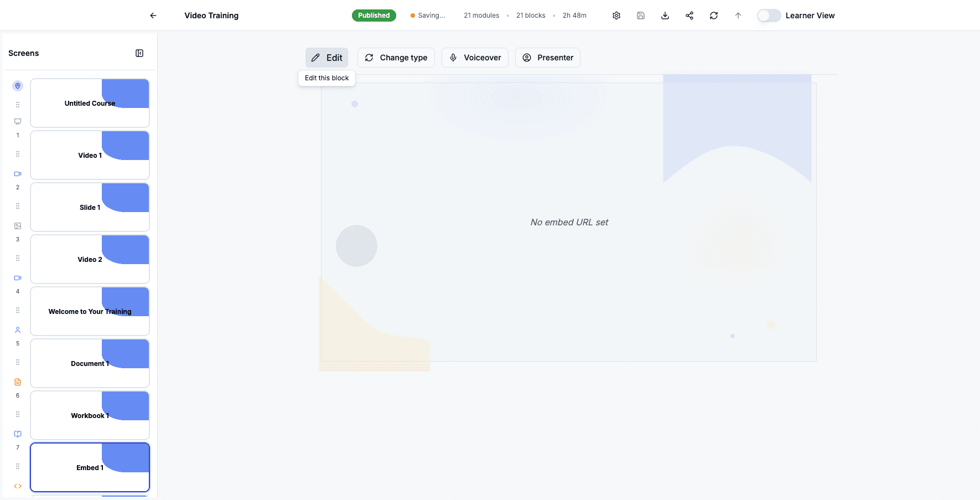Screen dimensions: 980x500
Task: Click the code icon next to Embed 1
Action: 17,486
